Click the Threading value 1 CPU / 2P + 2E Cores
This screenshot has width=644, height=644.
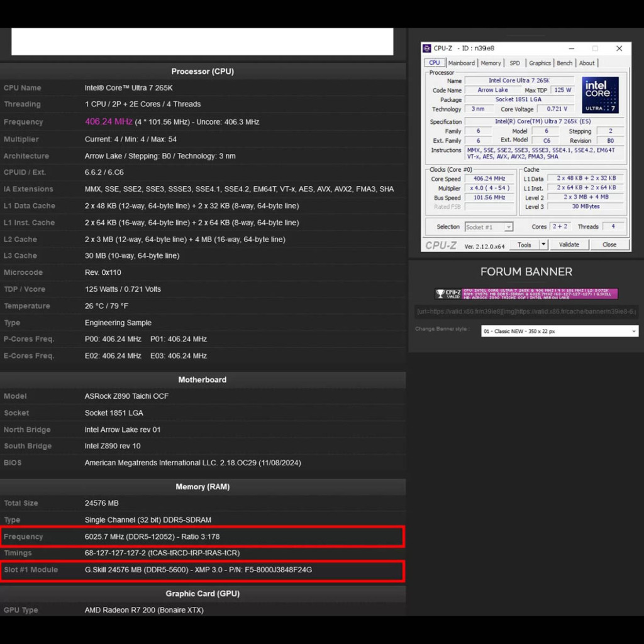(x=143, y=104)
